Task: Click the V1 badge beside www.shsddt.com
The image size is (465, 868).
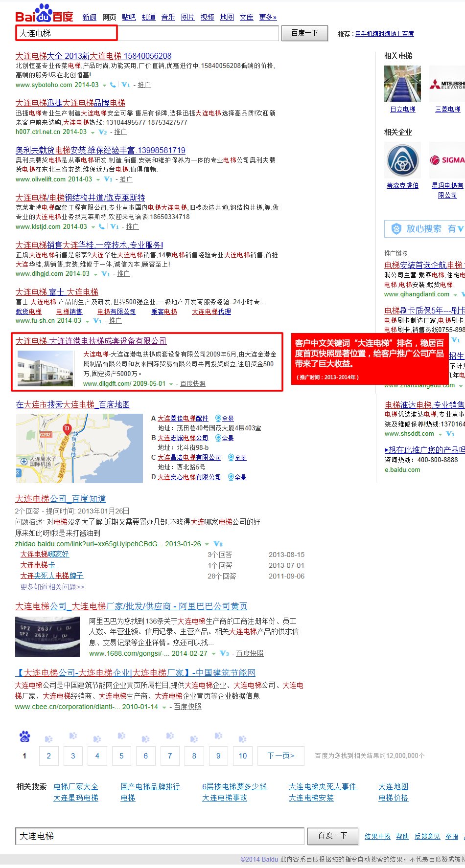Action: (x=450, y=434)
